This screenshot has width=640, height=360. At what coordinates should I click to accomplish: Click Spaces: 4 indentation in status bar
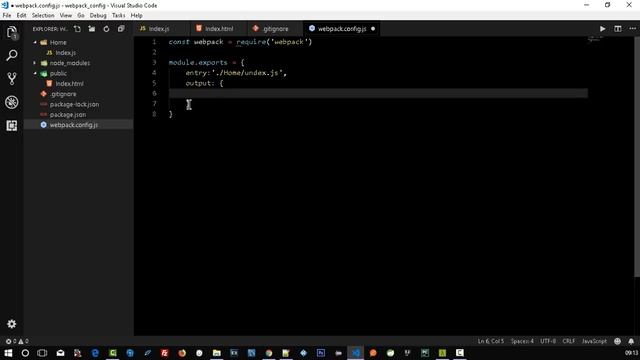(x=522, y=341)
